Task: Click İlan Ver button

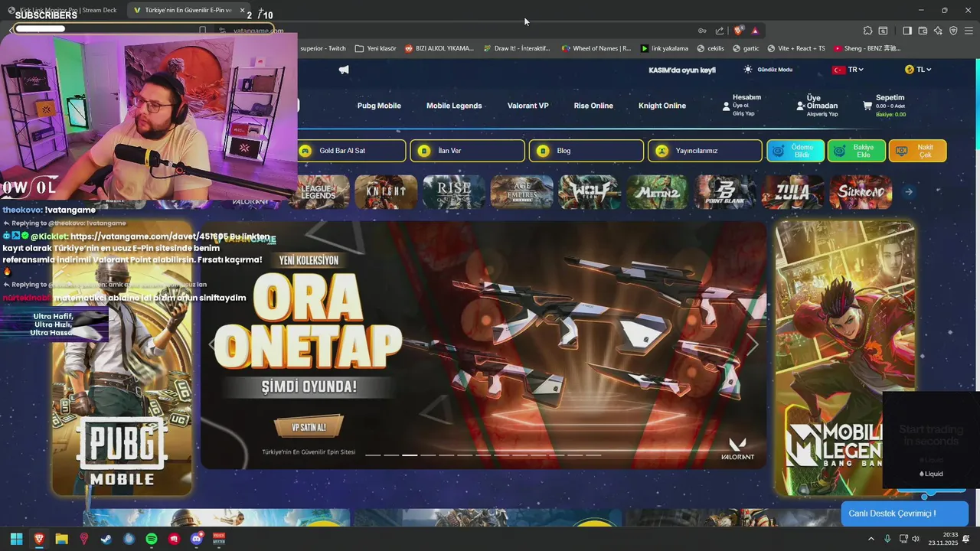Action: tap(467, 151)
